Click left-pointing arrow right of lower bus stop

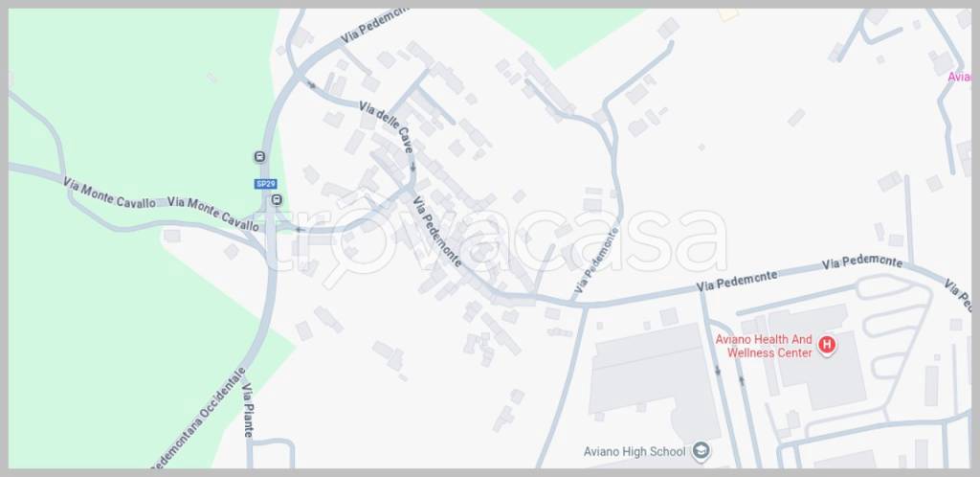coord(299,230)
